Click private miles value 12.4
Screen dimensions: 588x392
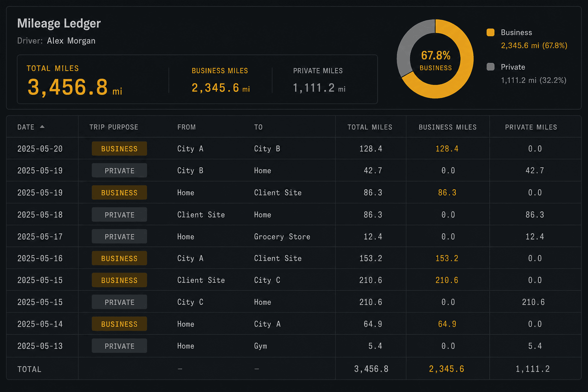click(x=535, y=236)
